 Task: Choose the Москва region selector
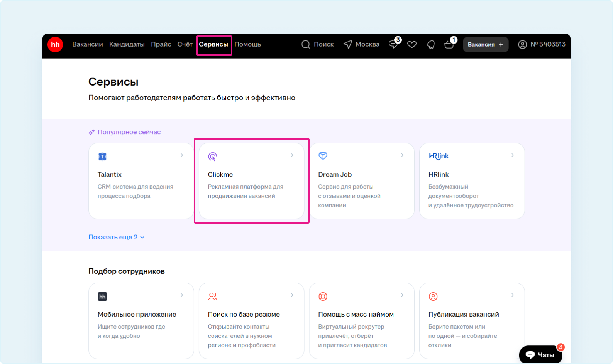click(362, 45)
